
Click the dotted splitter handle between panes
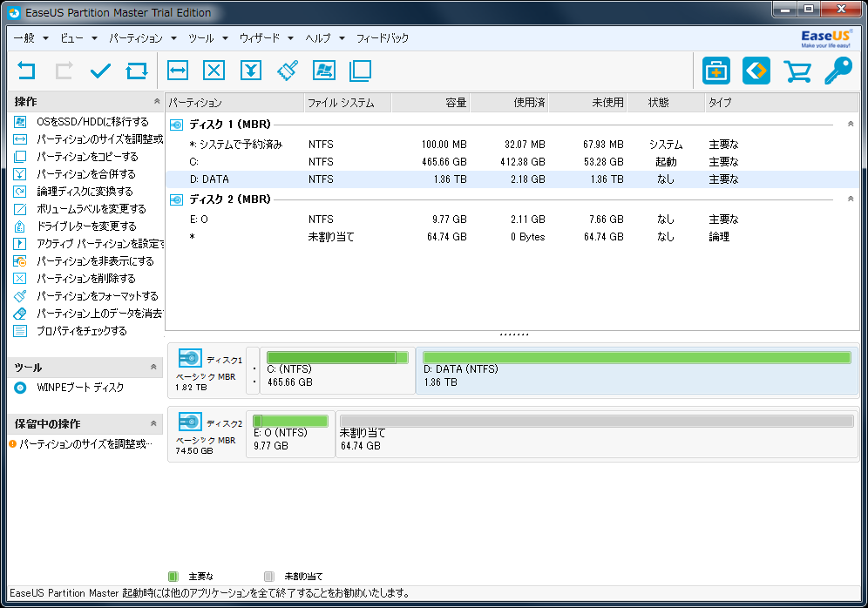(513, 334)
